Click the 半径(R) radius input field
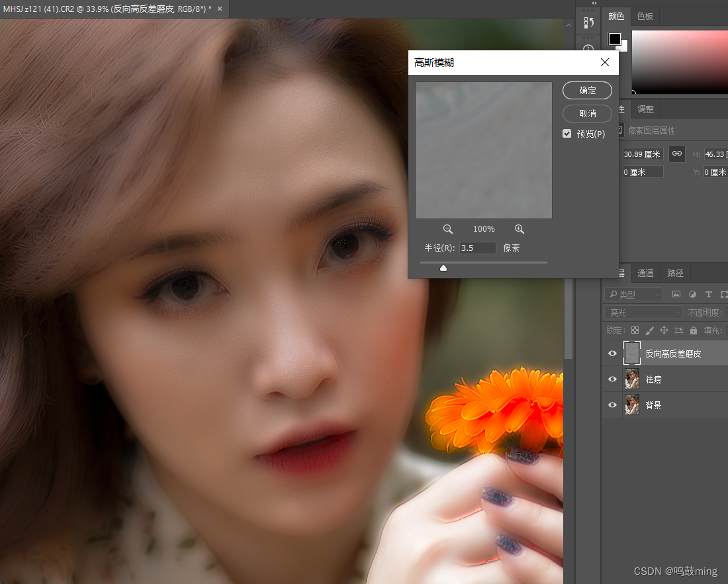Viewport: 728px width, 584px height. click(477, 248)
